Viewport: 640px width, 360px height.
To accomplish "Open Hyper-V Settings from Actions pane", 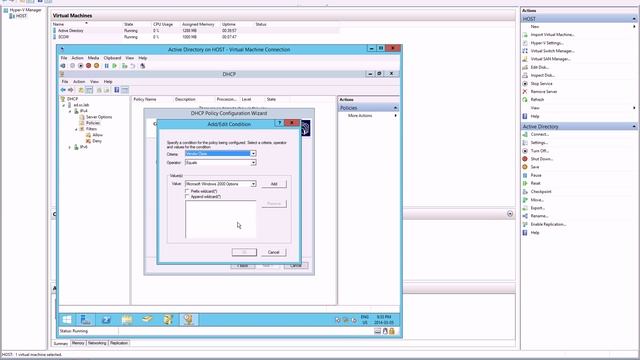I will [547, 43].
